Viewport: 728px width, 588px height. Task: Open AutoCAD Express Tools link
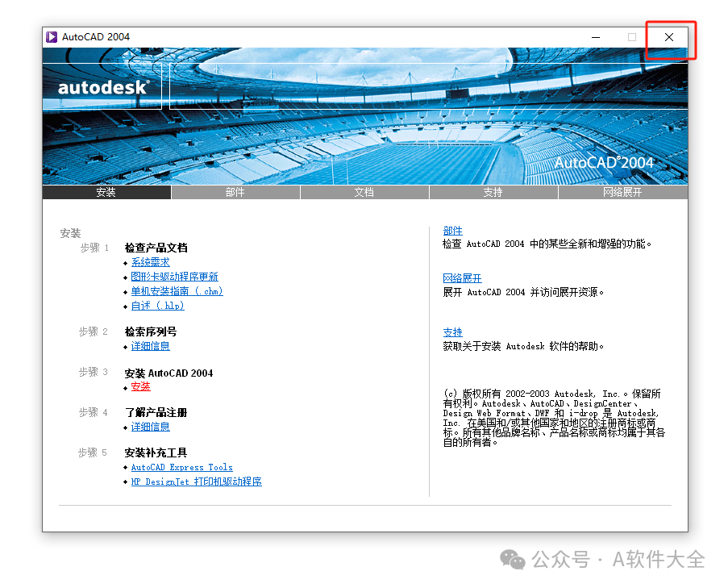(x=182, y=467)
